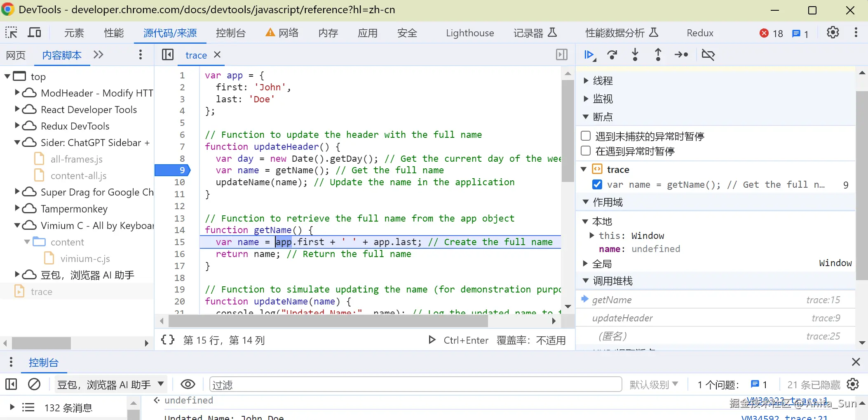This screenshot has height=420, width=868.
Task: Step into next function call
Action: [x=635, y=55]
